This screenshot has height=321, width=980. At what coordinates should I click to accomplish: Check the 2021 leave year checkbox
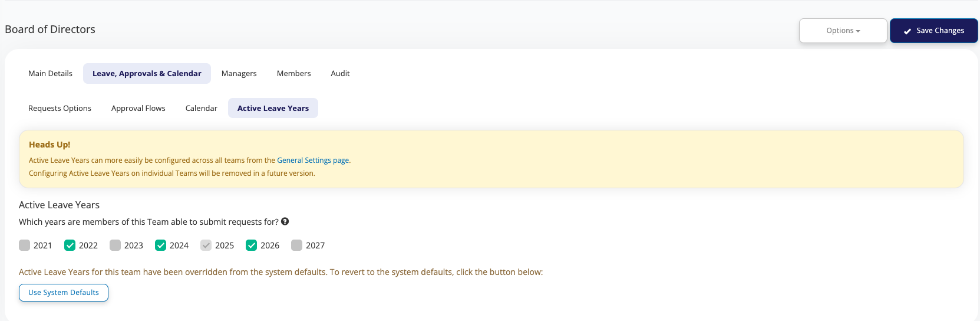pyautogui.click(x=24, y=245)
